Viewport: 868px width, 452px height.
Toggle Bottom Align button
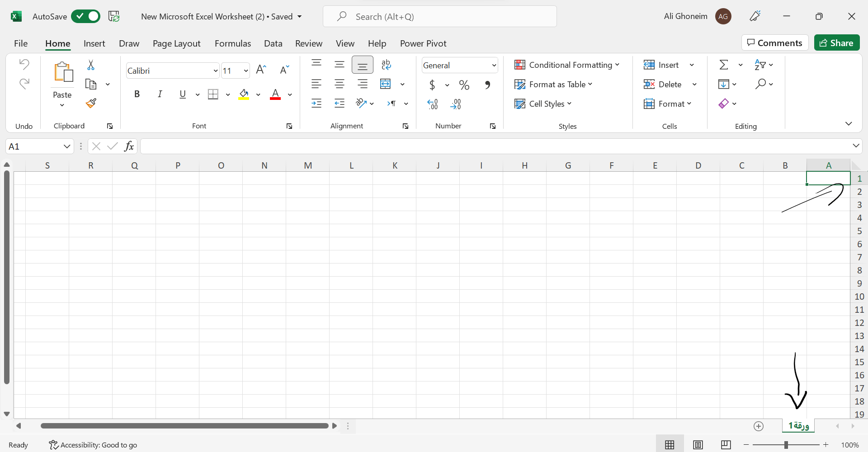(363, 65)
